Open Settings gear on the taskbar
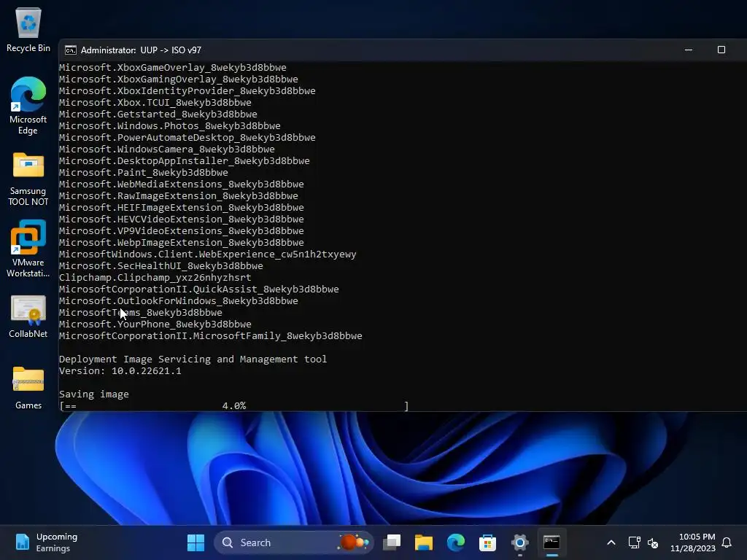Screen dimensions: 747x560 pos(519,542)
